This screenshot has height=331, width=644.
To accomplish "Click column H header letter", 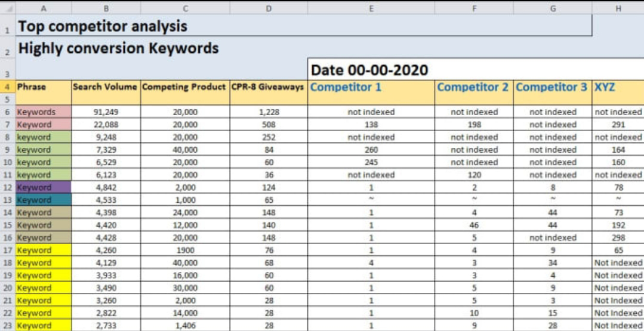I will (x=617, y=8).
